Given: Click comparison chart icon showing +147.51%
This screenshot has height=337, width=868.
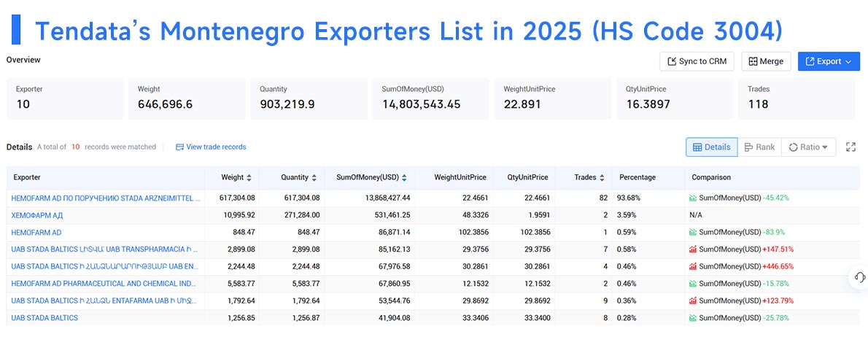Looking at the screenshot, I should click(692, 249).
